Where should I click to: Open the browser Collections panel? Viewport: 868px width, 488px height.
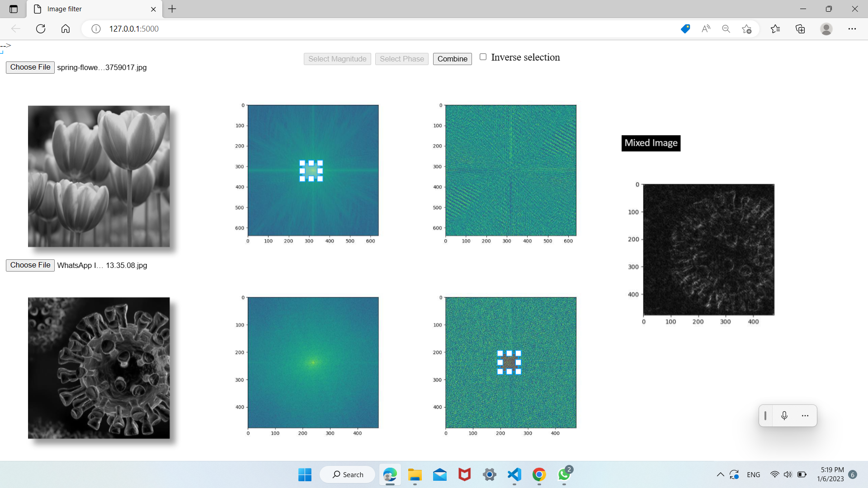click(800, 28)
